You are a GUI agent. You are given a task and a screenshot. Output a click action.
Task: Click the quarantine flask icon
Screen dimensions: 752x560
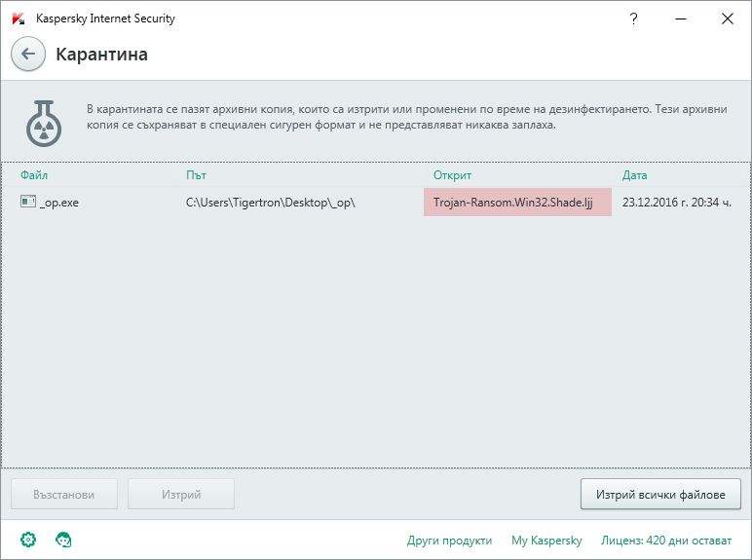(44, 124)
